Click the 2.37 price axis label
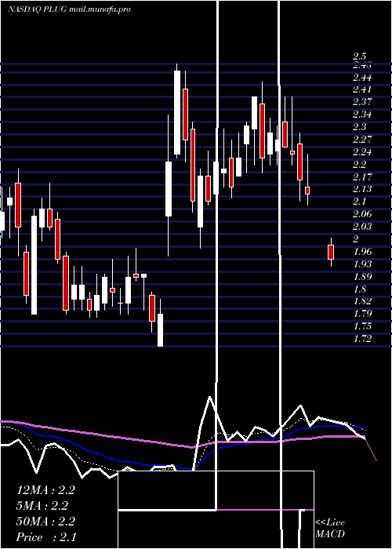 coord(362,102)
